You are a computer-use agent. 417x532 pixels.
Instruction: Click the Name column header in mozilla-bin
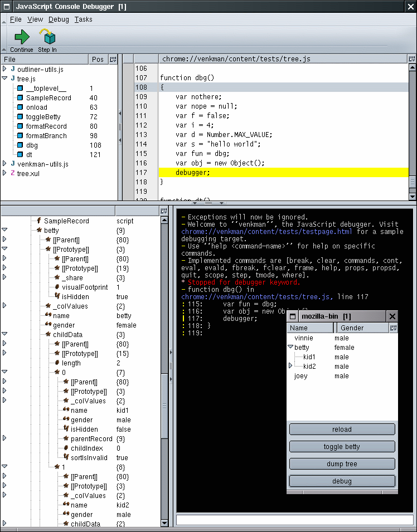tap(311, 328)
